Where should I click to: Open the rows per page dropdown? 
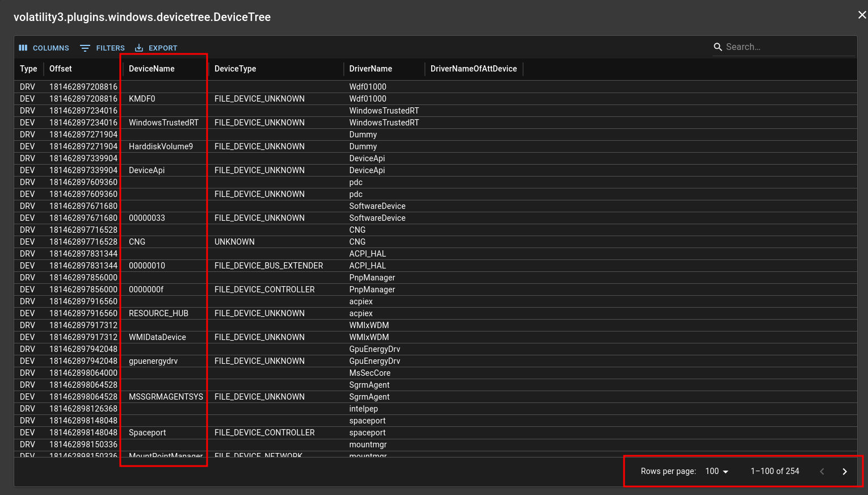coord(717,471)
